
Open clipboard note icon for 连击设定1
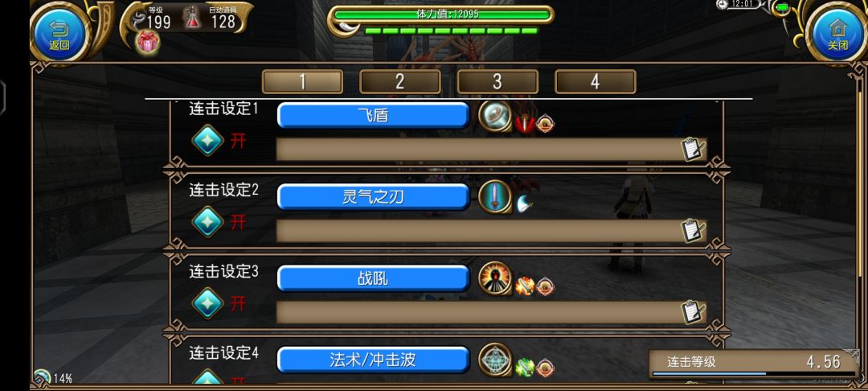[x=693, y=149]
